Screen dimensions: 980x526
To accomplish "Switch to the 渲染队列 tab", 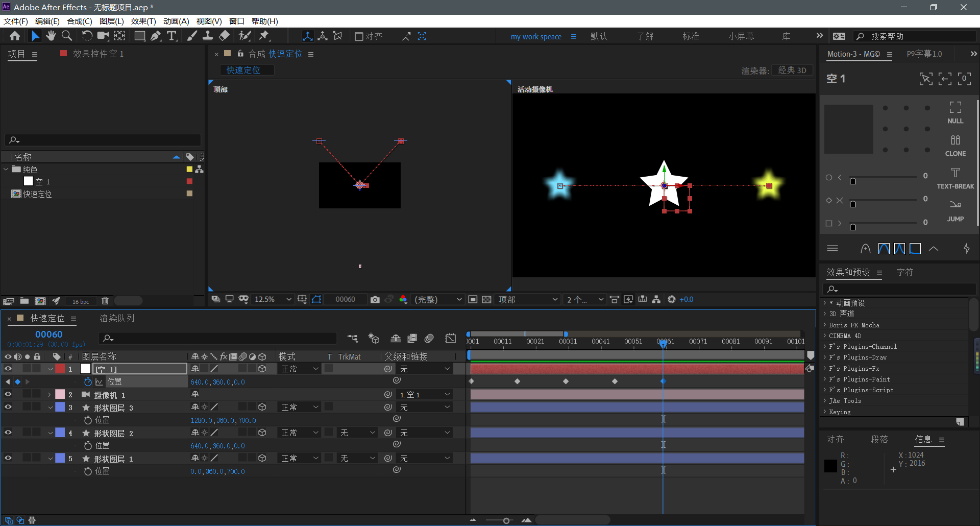I will [117, 318].
